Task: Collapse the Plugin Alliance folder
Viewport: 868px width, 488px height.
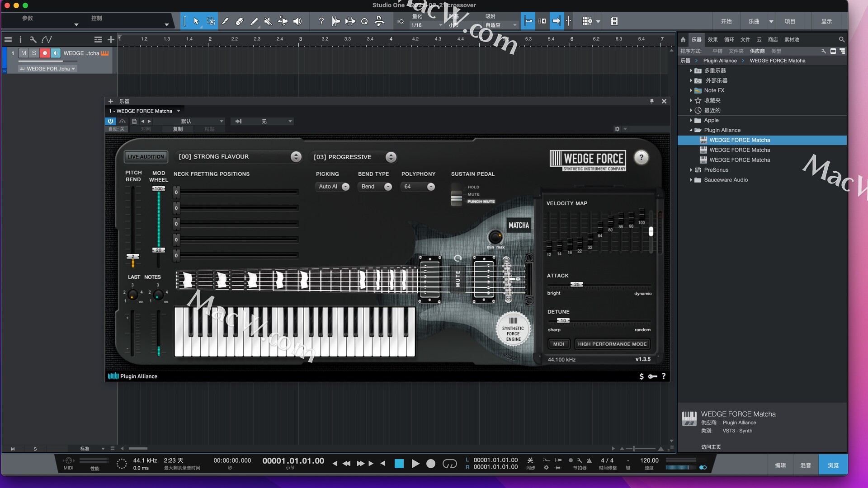Action: tap(691, 130)
